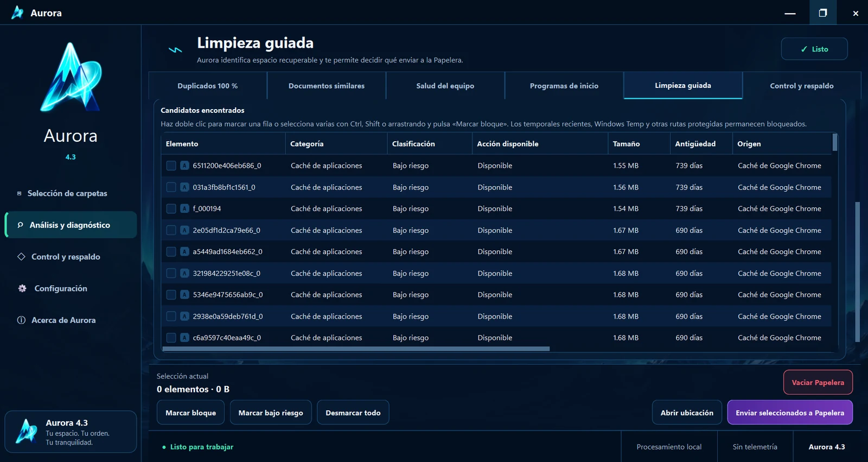Image resolution: width=868 pixels, height=462 pixels.
Task: Tick the row c6a9597c40eaa49c_0 checkbox
Action: pyautogui.click(x=171, y=338)
